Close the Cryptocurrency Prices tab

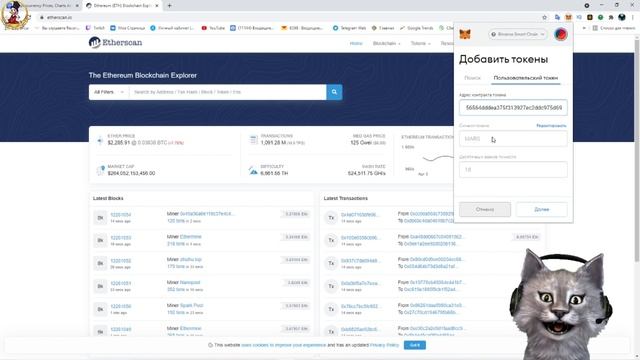click(77, 6)
